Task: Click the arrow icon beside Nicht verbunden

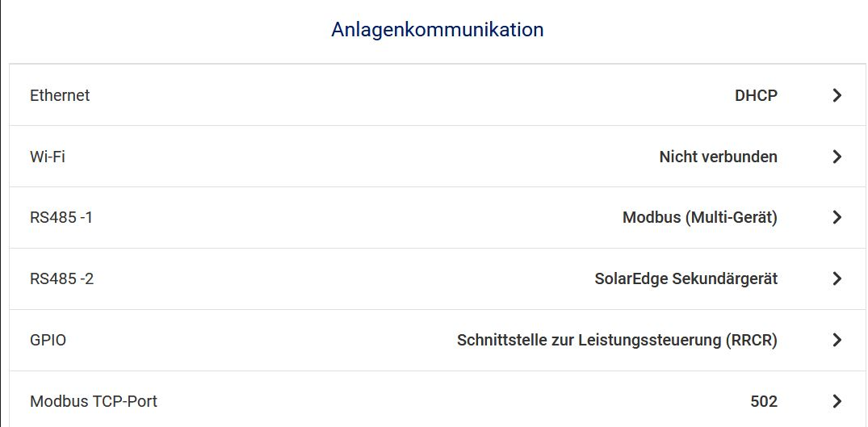Action: pyautogui.click(x=837, y=157)
